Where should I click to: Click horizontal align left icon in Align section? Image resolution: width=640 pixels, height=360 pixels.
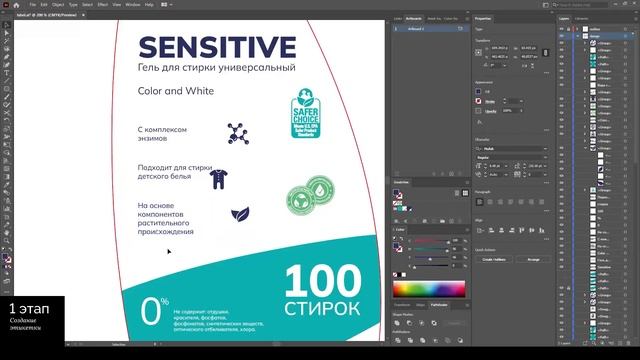(x=491, y=230)
